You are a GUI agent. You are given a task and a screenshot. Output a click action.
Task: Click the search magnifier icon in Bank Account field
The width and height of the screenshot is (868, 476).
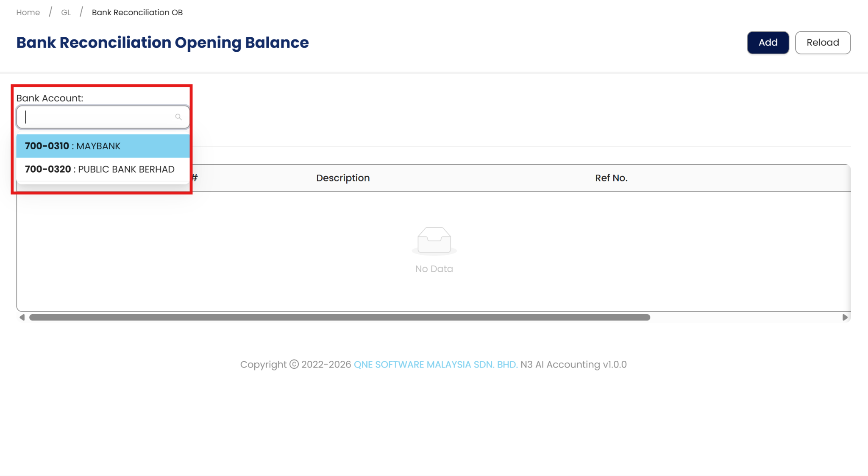coord(178,117)
